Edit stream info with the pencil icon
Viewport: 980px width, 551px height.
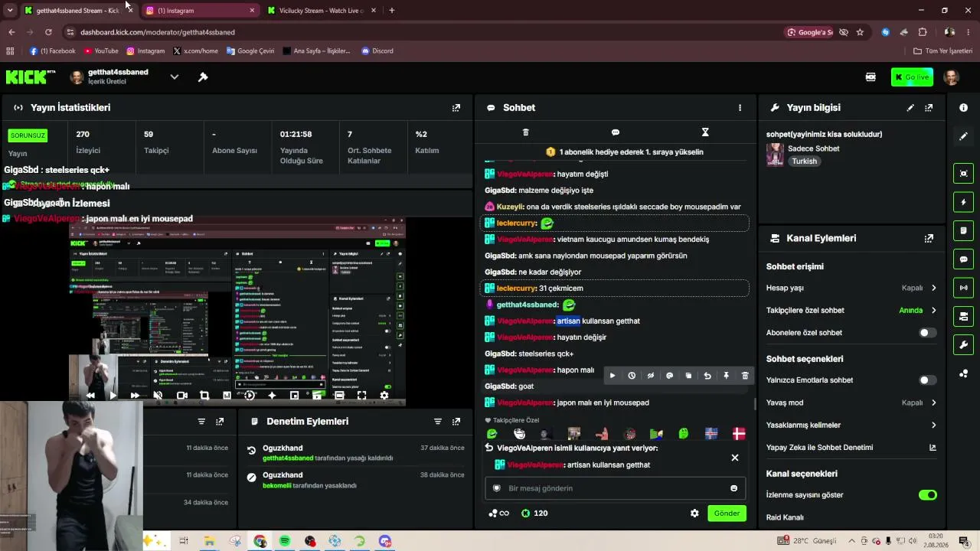[x=910, y=108]
